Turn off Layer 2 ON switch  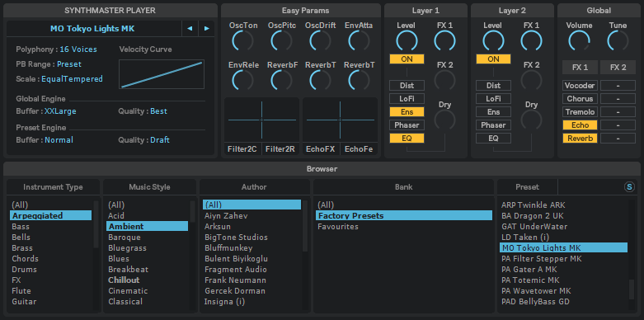coord(493,59)
